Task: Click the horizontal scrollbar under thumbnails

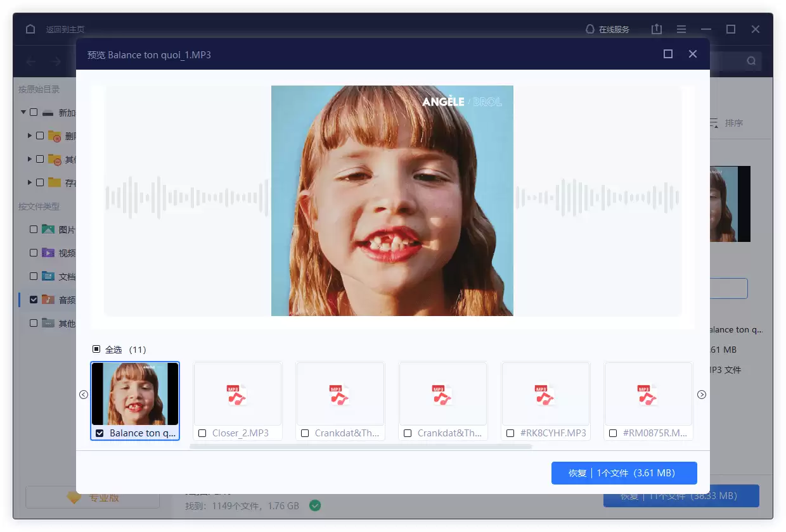Action: point(361,446)
